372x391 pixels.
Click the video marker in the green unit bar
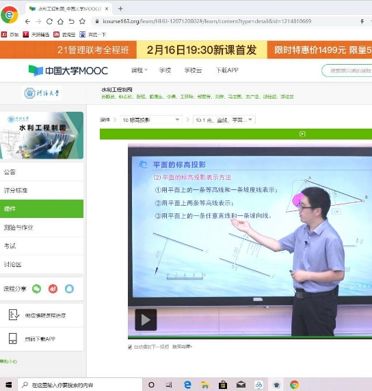pos(302,134)
